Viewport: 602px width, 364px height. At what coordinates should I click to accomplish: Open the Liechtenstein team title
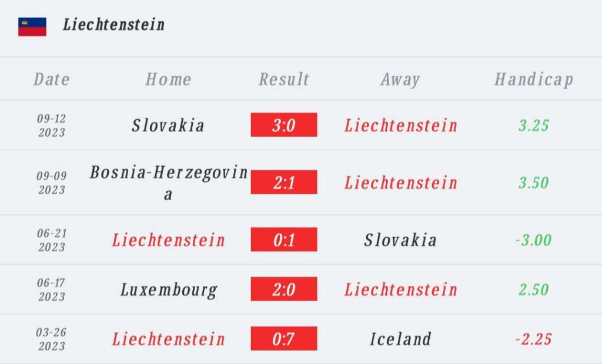point(114,25)
